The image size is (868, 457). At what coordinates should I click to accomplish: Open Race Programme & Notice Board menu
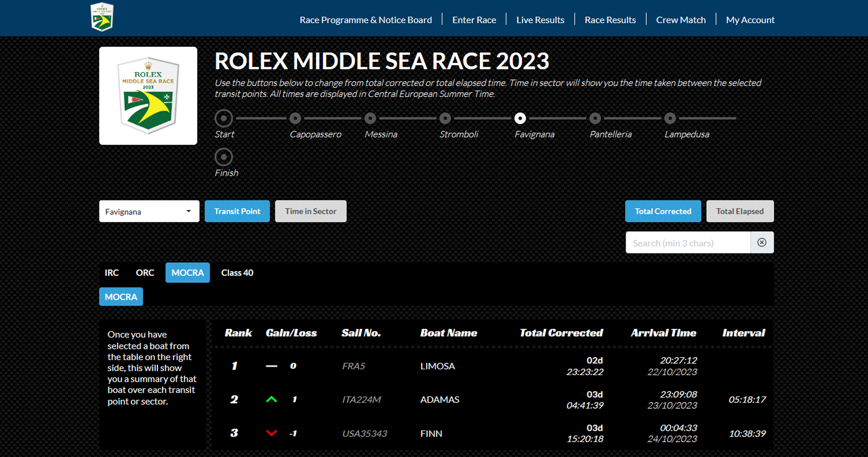pyautogui.click(x=366, y=19)
